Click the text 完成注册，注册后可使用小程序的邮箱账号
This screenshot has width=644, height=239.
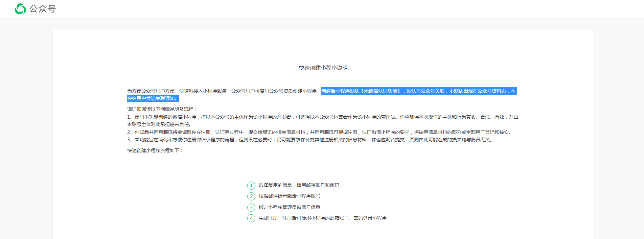pos(323,218)
